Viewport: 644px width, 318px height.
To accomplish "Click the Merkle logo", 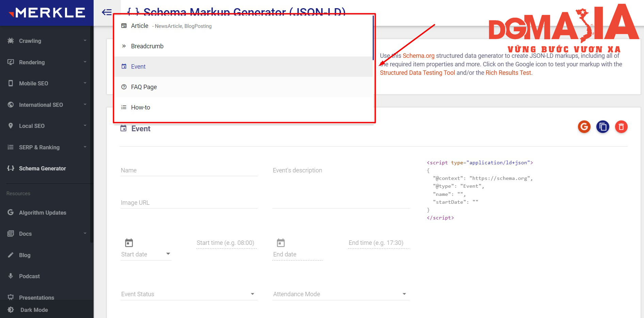I will (47, 13).
